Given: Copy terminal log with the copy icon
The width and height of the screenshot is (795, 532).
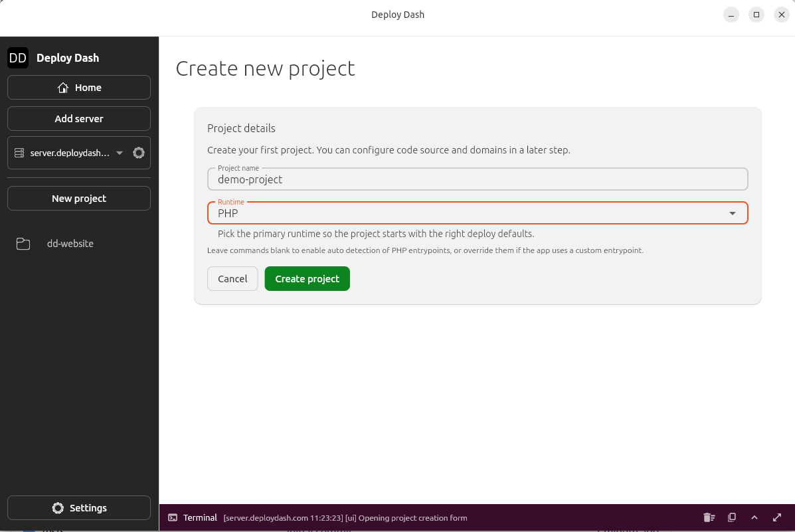Looking at the screenshot, I should [731, 517].
